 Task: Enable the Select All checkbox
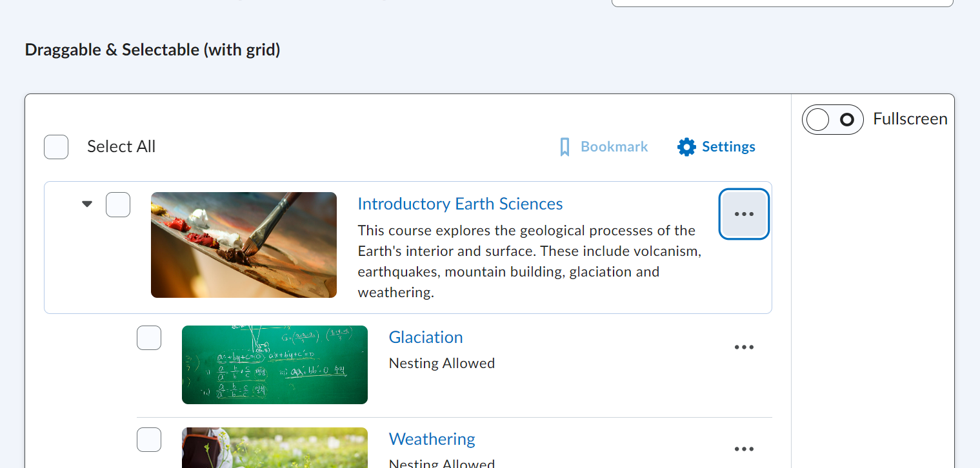click(55, 146)
